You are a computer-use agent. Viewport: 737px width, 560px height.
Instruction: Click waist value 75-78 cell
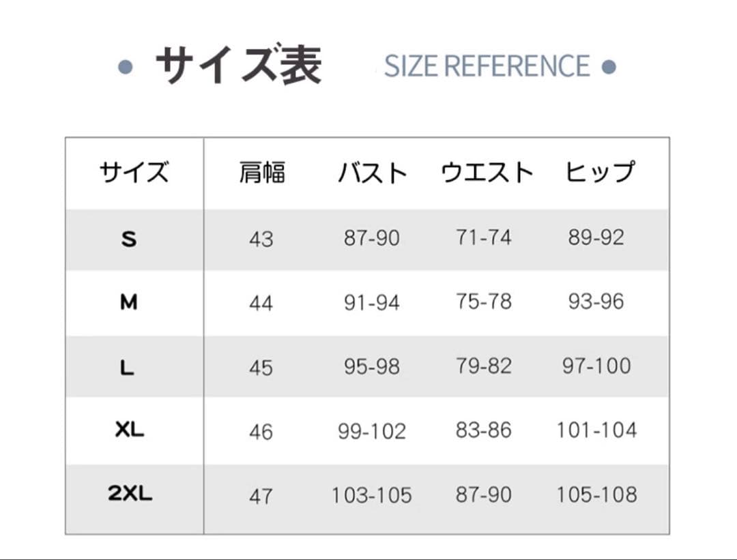tap(484, 301)
